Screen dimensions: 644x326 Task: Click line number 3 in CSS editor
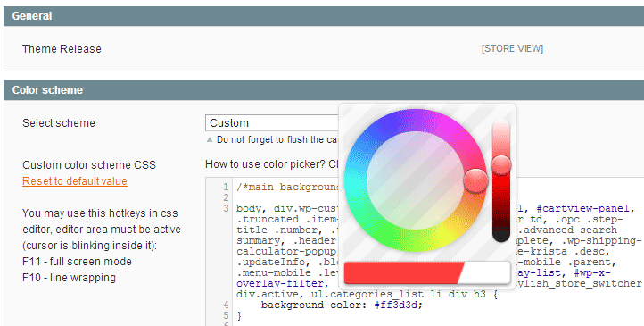226,208
